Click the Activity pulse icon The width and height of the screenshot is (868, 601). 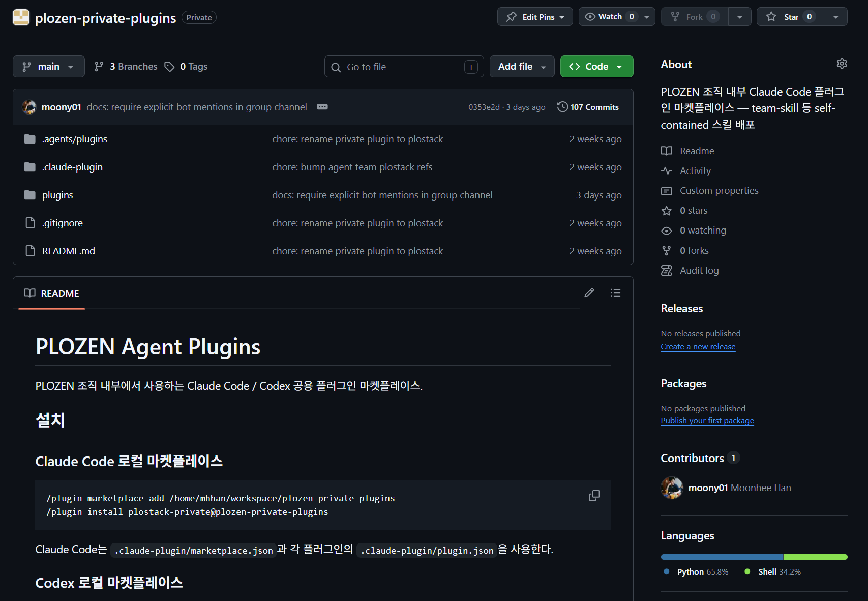(x=666, y=170)
